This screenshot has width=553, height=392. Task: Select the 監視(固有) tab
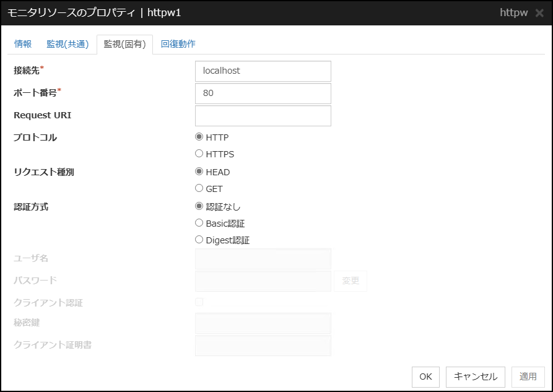point(124,44)
